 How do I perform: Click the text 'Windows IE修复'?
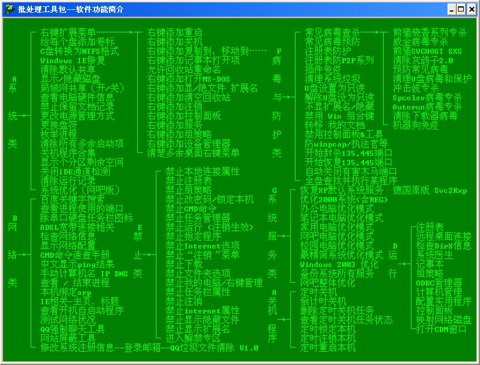pos(72,61)
